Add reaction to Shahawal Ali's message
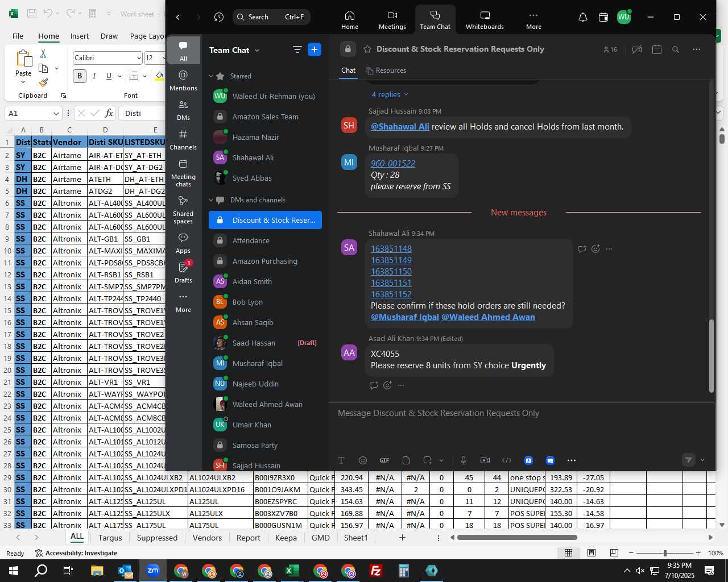Screen dimensions: 728x582 pyautogui.click(x=595, y=248)
